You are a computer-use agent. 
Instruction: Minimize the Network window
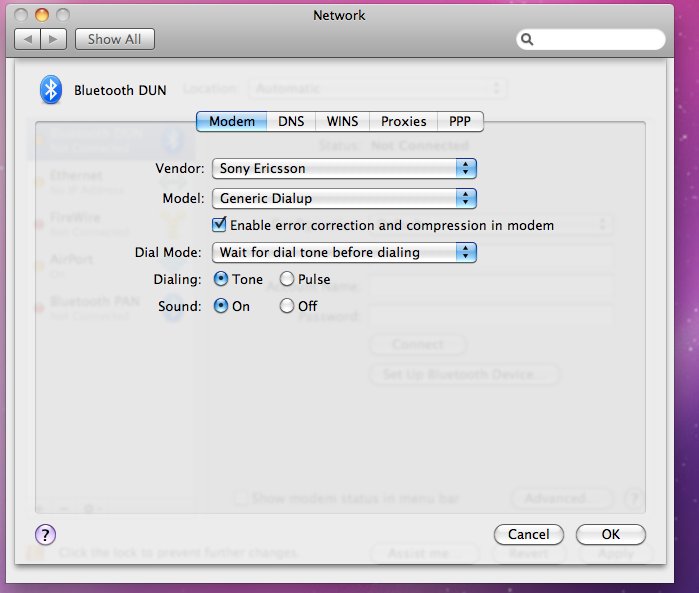tap(42, 15)
